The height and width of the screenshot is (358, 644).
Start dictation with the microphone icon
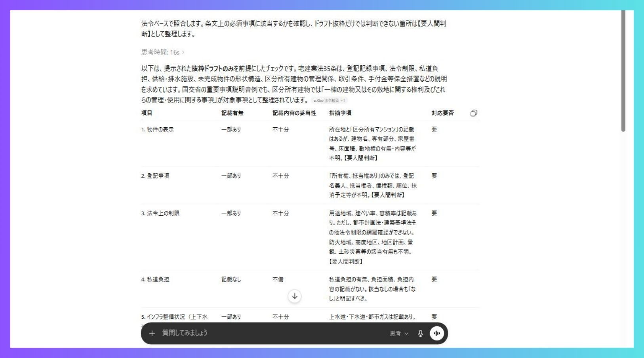coord(420,333)
